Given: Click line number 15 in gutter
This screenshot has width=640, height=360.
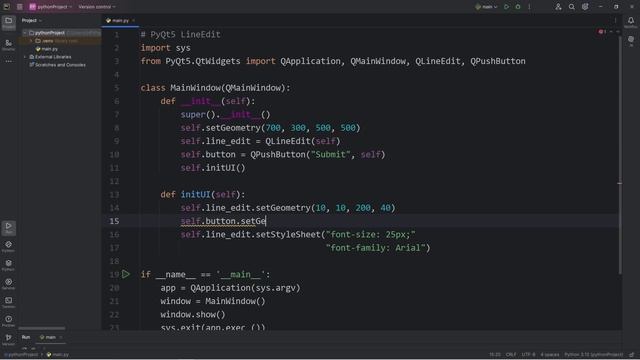Looking at the screenshot, I should point(114,221).
